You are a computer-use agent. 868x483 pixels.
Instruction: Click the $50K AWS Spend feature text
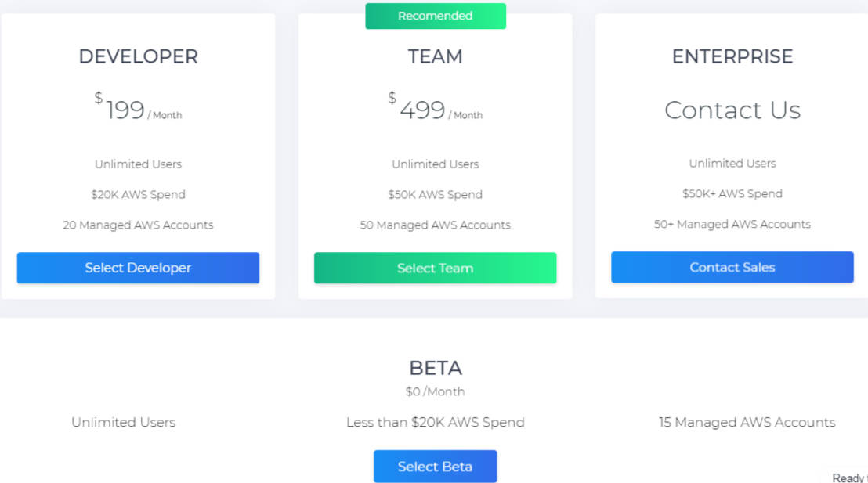[x=435, y=194]
